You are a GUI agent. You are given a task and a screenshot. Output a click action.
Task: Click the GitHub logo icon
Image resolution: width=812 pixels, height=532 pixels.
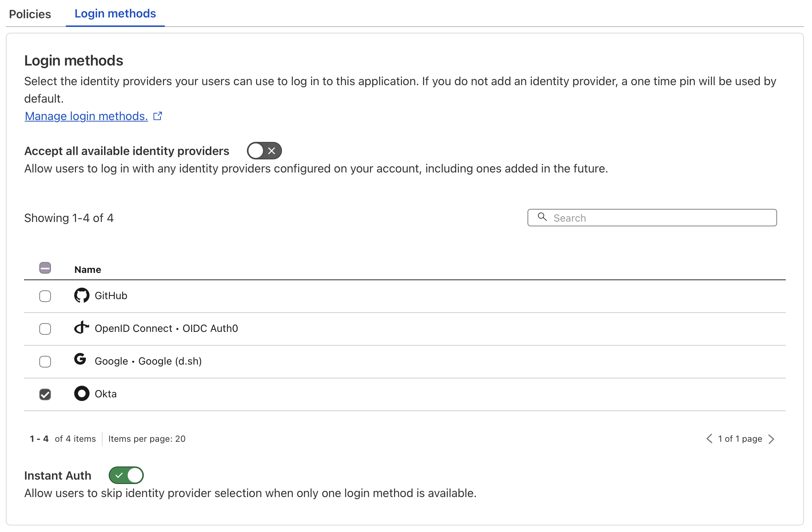[x=81, y=295]
